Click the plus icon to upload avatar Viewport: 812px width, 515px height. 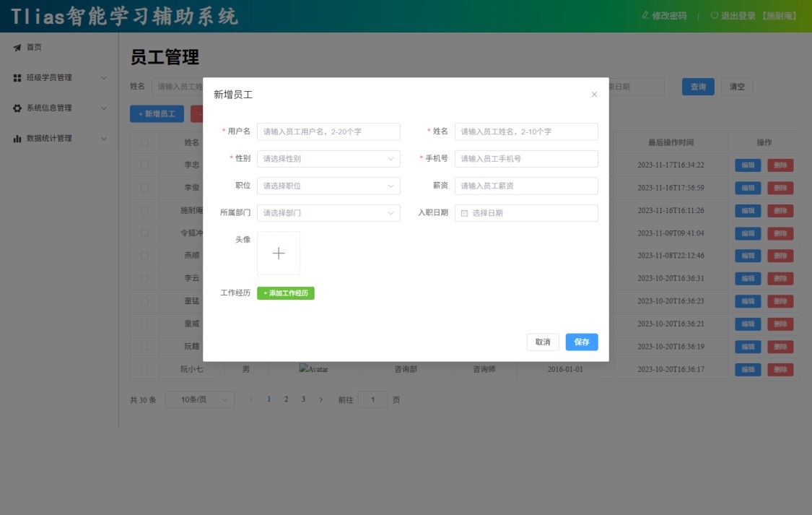point(279,253)
